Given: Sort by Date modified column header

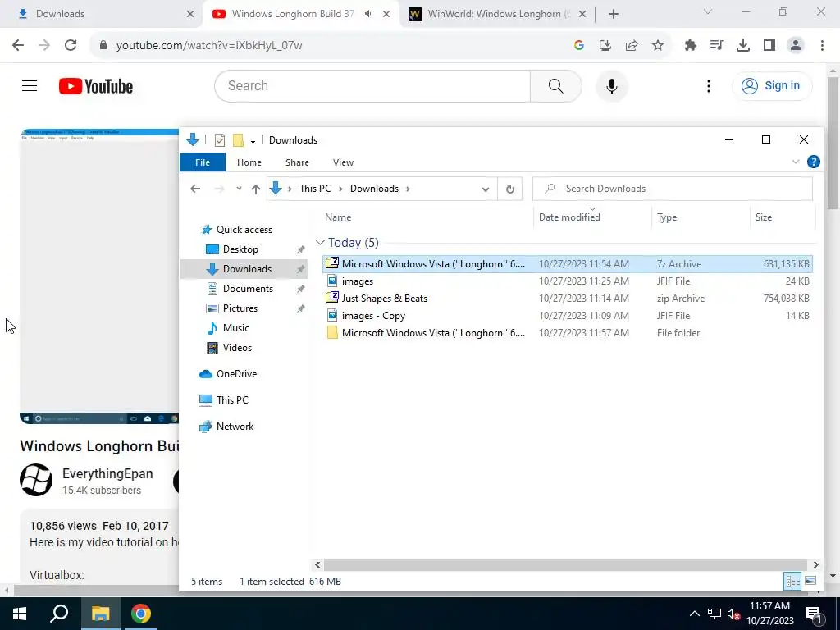Looking at the screenshot, I should (569, 217).
